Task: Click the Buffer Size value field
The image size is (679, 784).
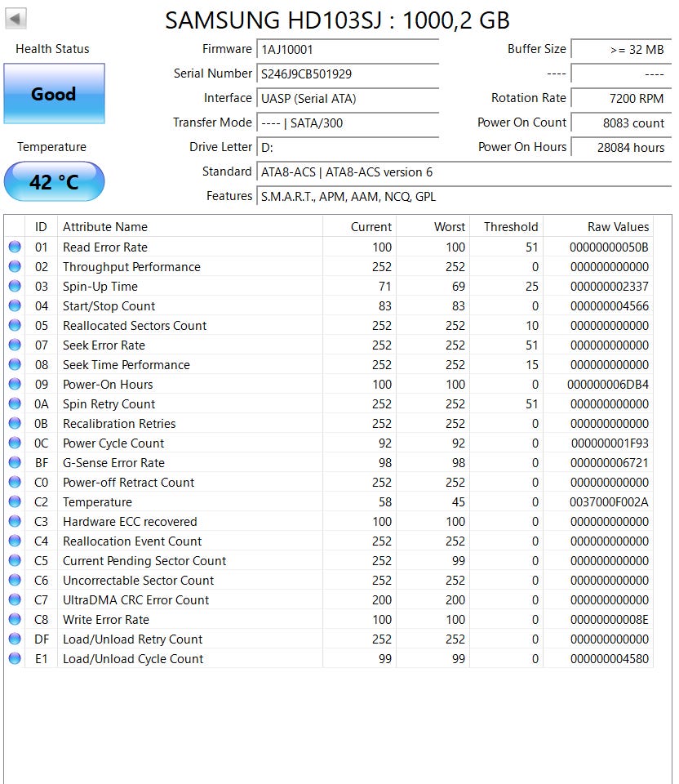Action: [622, 50]
